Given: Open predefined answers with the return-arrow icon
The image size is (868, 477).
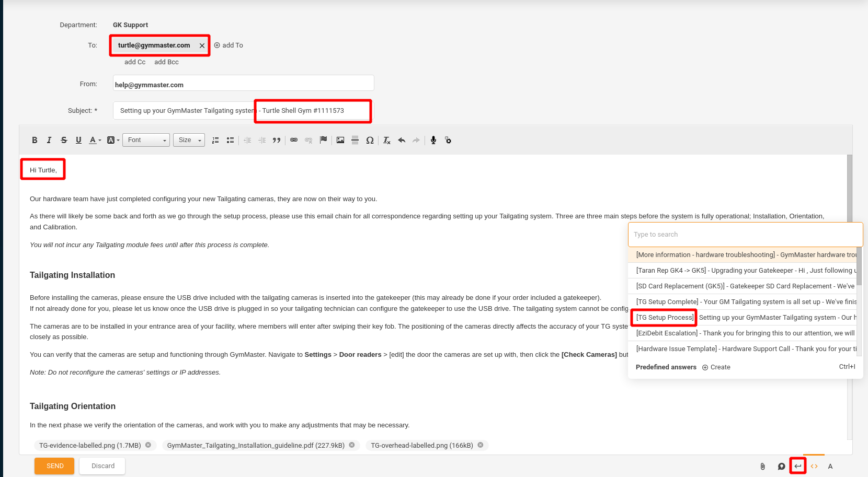Looking at the screenshot, I should coord(798,466).
